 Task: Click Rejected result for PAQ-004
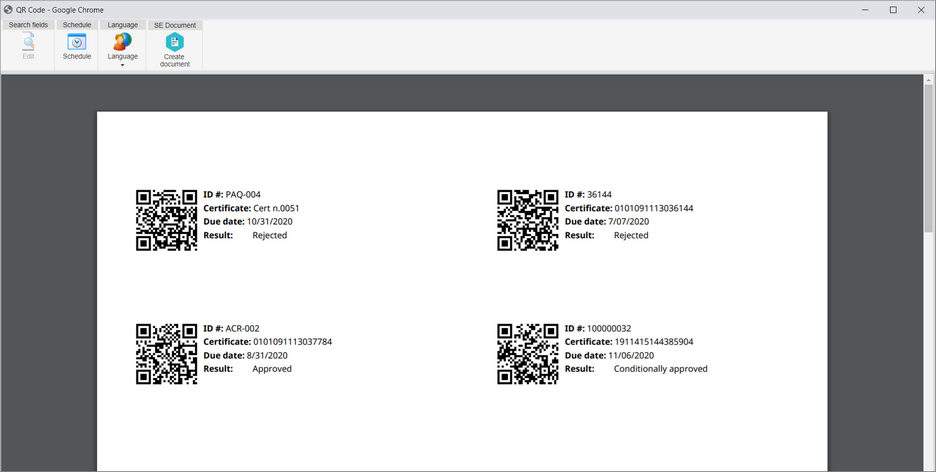coord(270,236)
